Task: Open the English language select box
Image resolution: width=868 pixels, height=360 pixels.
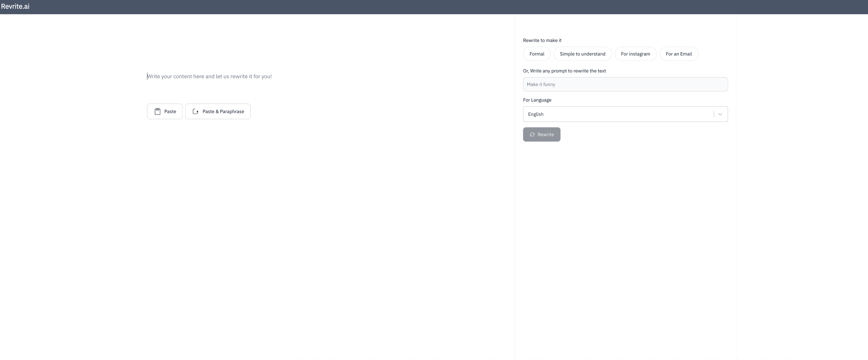Action: [617, 114]
